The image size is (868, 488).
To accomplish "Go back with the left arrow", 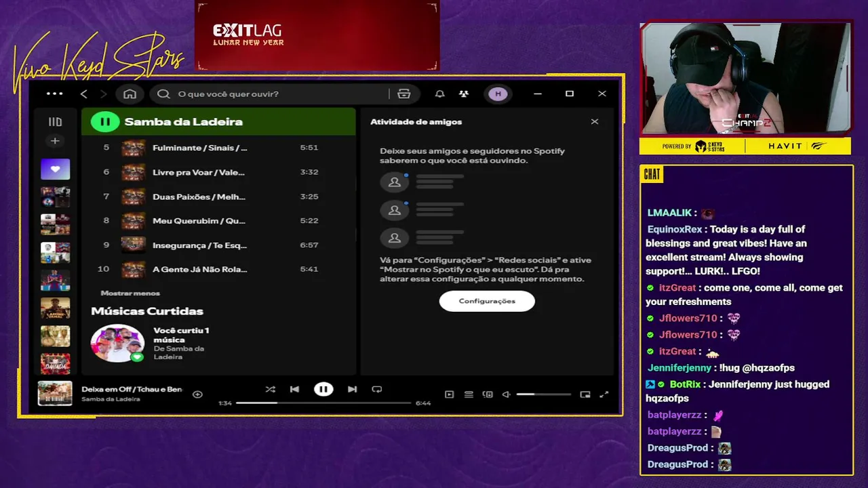I will (84, 94).
